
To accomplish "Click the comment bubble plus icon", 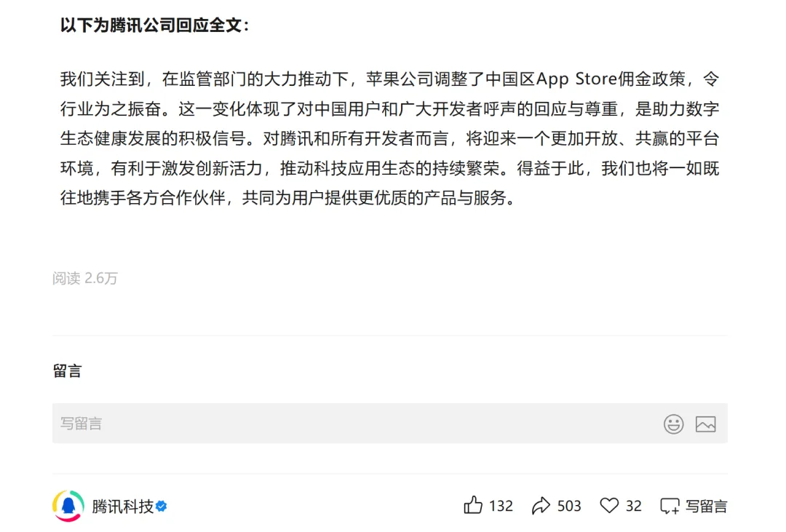I will point(670,506).
